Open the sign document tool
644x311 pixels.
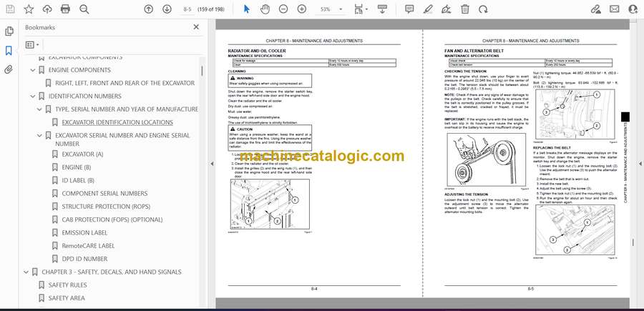[447, 9]
